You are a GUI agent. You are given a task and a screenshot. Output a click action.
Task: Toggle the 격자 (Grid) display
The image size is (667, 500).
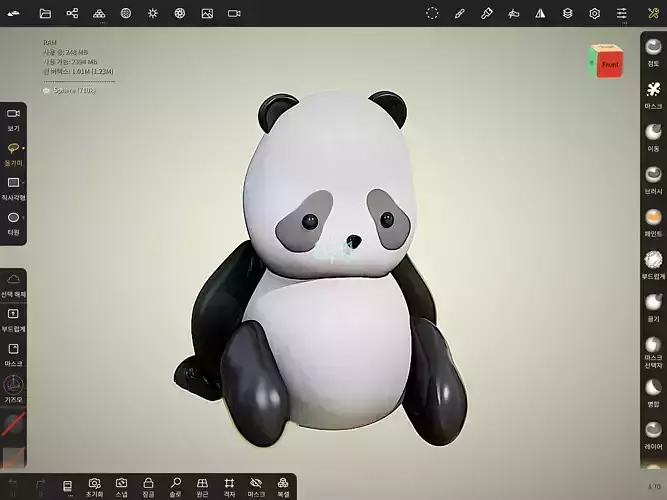(229, 487)
